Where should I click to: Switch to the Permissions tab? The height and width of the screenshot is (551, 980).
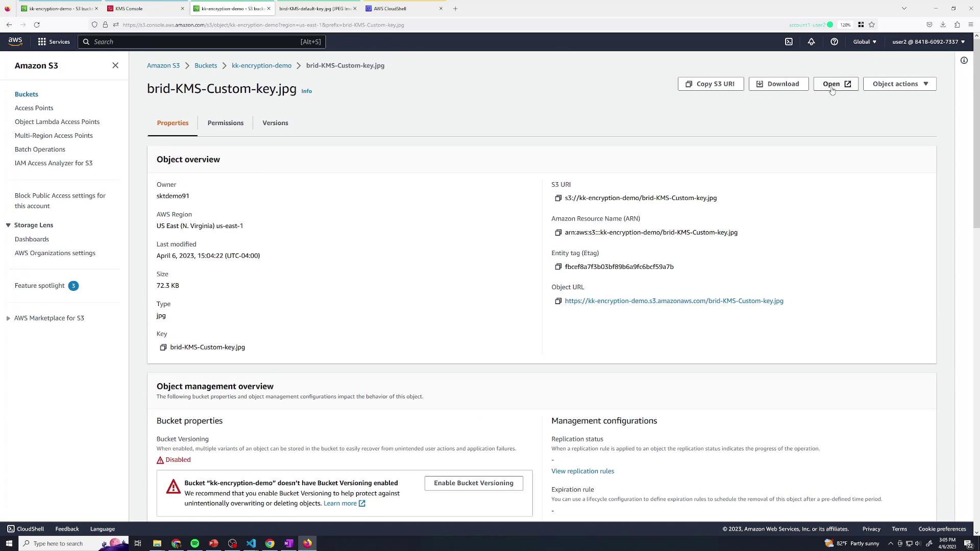coord(225,123)
